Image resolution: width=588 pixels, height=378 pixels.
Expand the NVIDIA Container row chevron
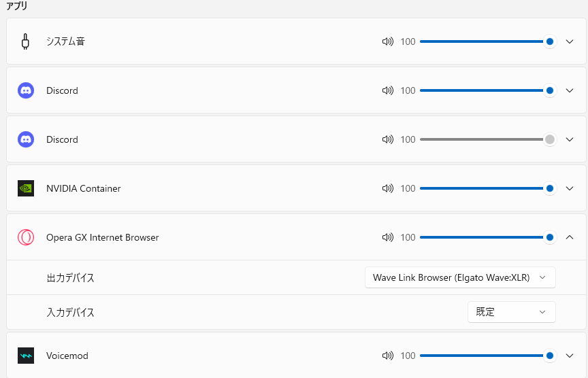point(570,188)
